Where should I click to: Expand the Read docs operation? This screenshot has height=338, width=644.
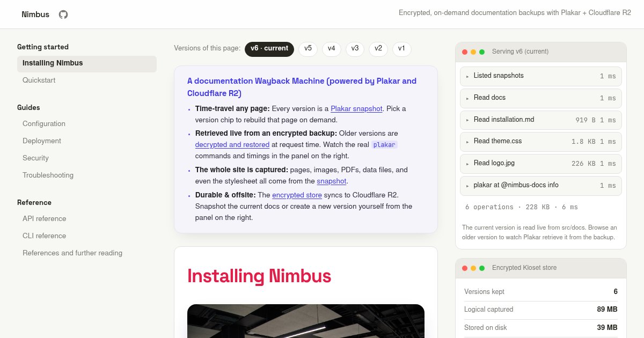[541, 98]
